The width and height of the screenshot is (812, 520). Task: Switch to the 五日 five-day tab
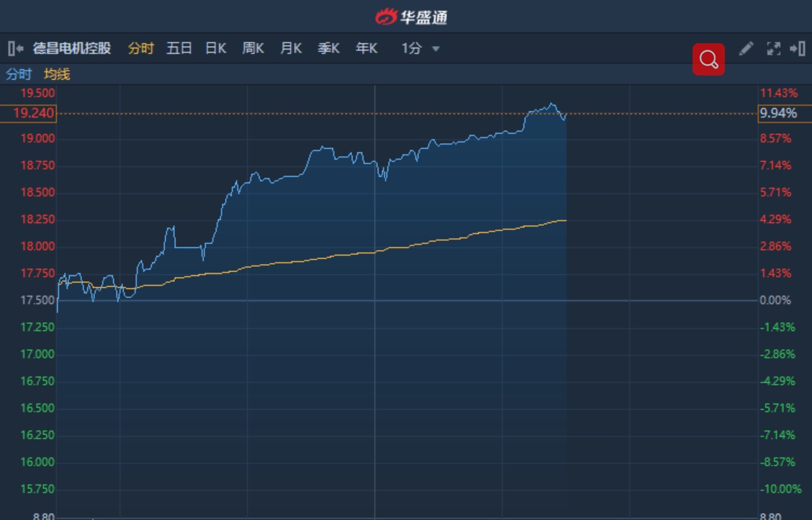tap(179, 49)
